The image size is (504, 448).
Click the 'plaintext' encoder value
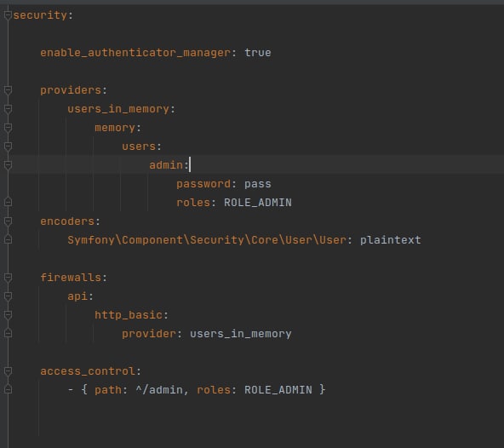click(391, 240)
